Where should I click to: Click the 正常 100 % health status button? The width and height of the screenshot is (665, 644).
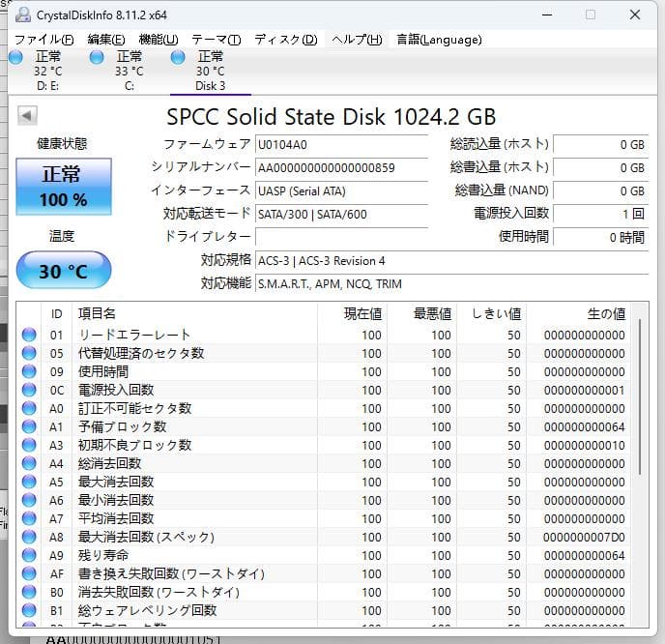pos(64,187)
